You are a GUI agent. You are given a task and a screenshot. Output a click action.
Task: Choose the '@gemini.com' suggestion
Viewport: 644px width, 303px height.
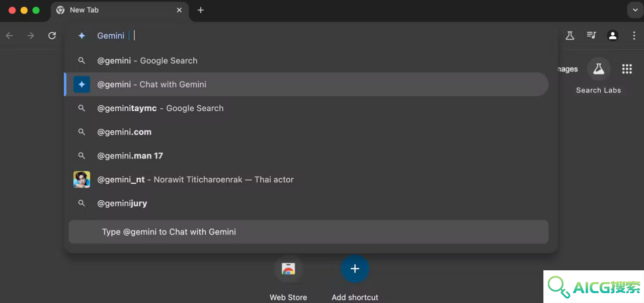306,132
